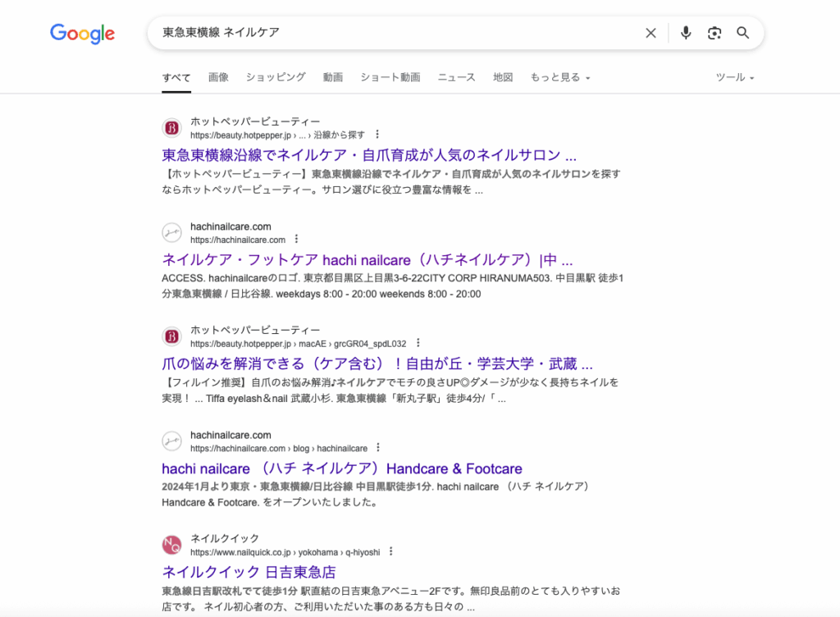840x617 pixels.
Task: Open the ツール dropdown
Action: click(x=734, y=77)
